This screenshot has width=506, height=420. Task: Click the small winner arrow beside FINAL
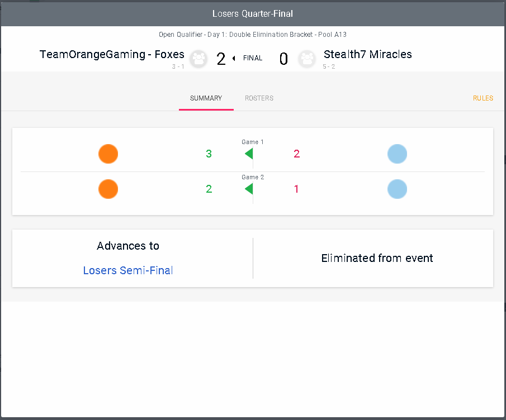pyautogui.click(x=234, y=58)
